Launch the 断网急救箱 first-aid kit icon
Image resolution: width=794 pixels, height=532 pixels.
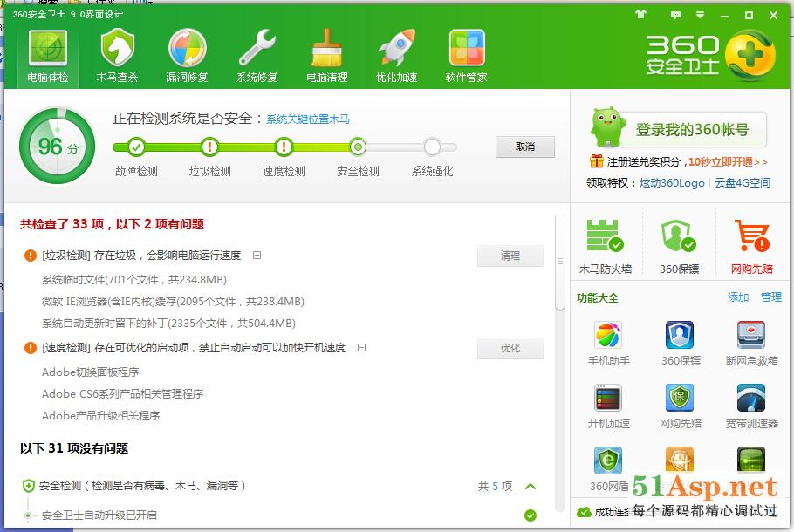click(x=751, y=335)
